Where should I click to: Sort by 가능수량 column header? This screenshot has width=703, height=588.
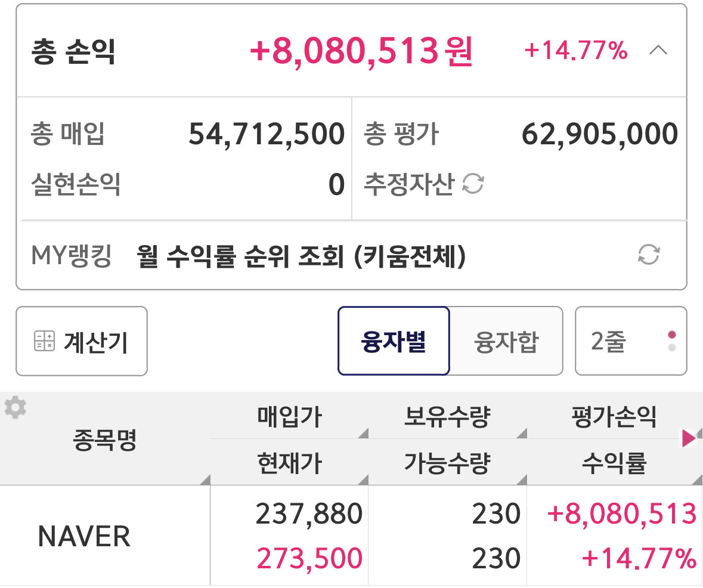tap(447, 462)
